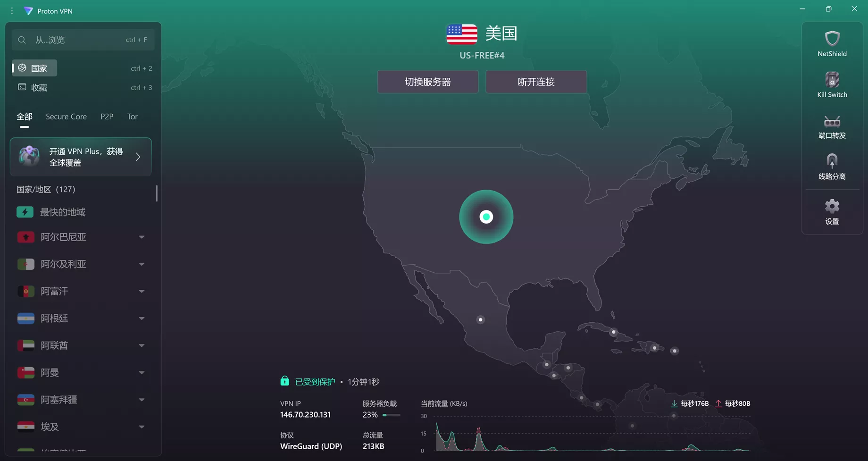Expand the Argentina (阿根廷) server list
This screenshot has width=868, height=461.
(x=142, y=319)
